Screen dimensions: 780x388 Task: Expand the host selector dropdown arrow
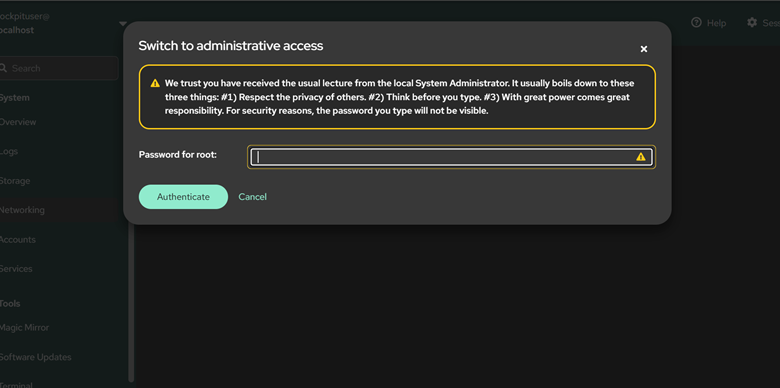(123, 23)
